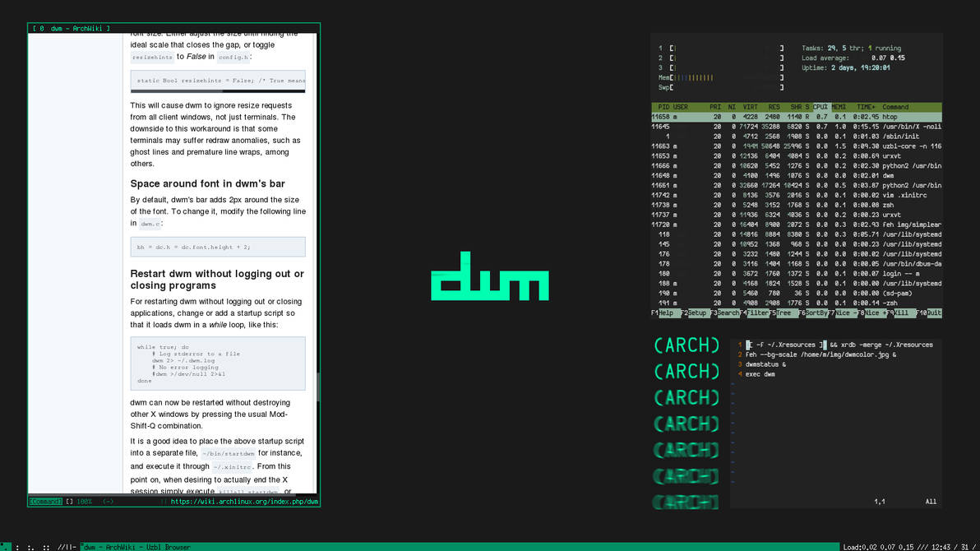Click heading 'Space around font in dwm's bar'

pos(207,184)
